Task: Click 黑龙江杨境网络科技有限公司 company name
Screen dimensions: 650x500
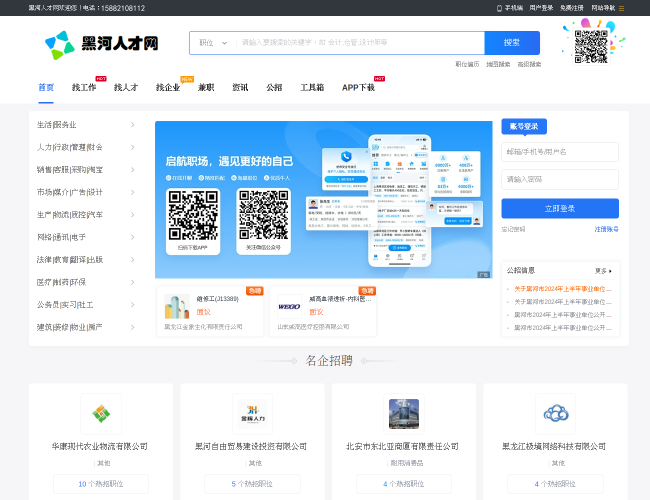Action: pyautogui.click(x=554, y=447)
